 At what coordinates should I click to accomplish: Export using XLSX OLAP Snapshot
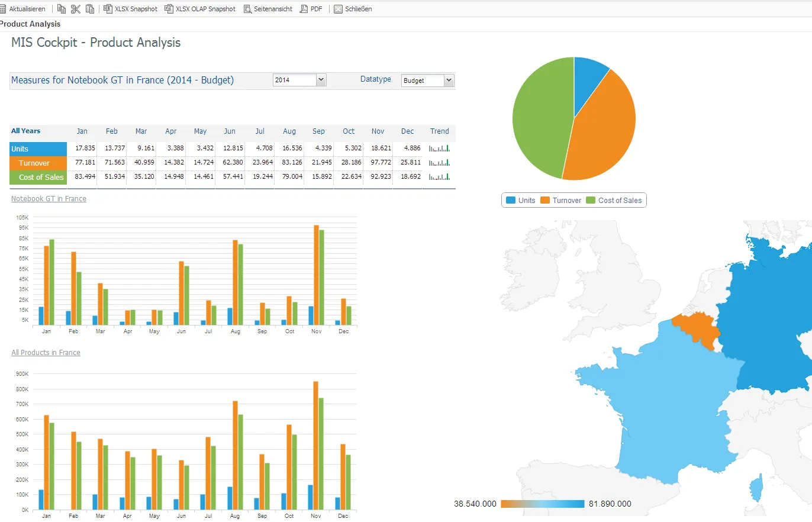point(200,9)
